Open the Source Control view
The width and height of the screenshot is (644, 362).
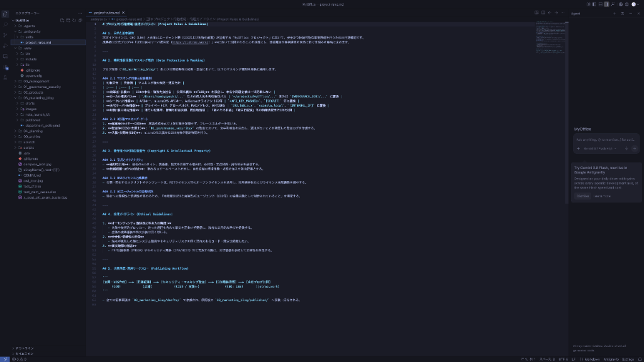point(5,35)
